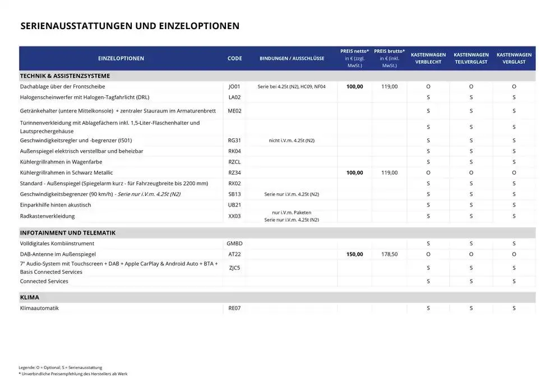Select option code JO01
Viewport: 555px width, 392px height.
(x=234, y=87)
